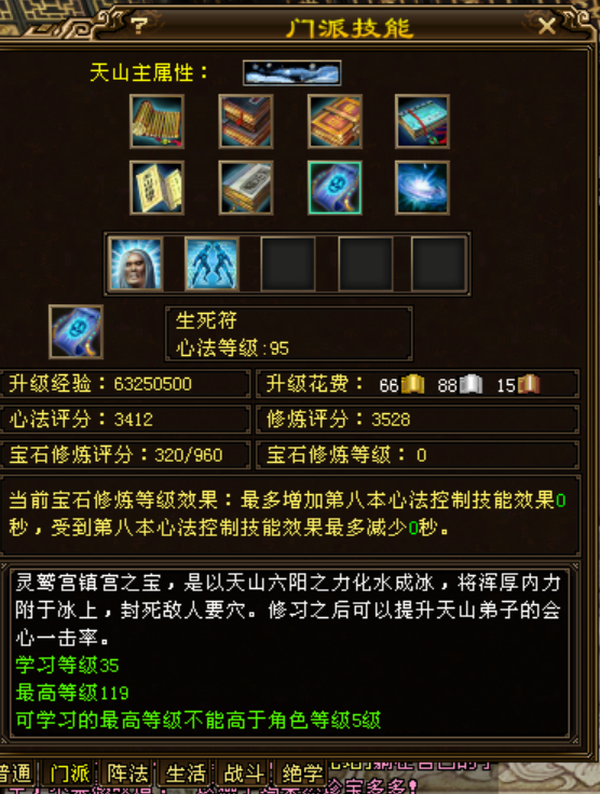Click the large 生死符 scroll preview icon
The width and height of the screenshot is (600, 794).
point(76,332)
